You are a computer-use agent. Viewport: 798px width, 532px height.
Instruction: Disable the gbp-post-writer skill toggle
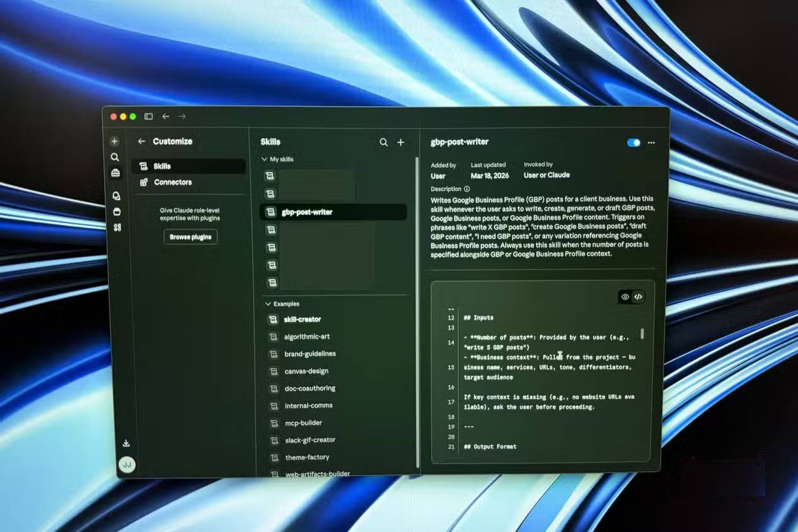pyautogui.click(x=633, y=142)
